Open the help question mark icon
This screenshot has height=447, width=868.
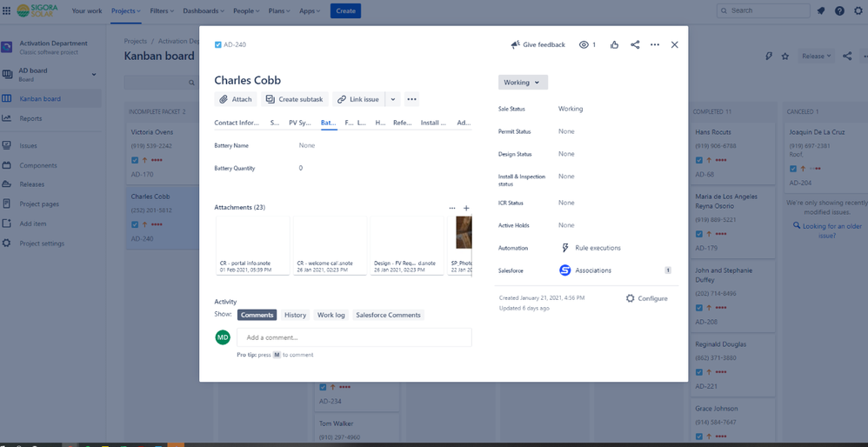pyautogui.click(x=840, y=10)
